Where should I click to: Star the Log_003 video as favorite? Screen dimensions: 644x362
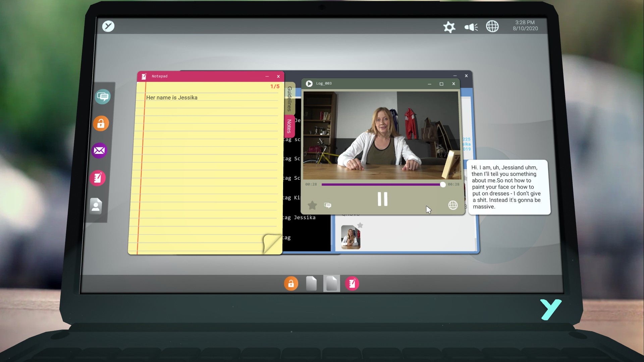(312, 205)
